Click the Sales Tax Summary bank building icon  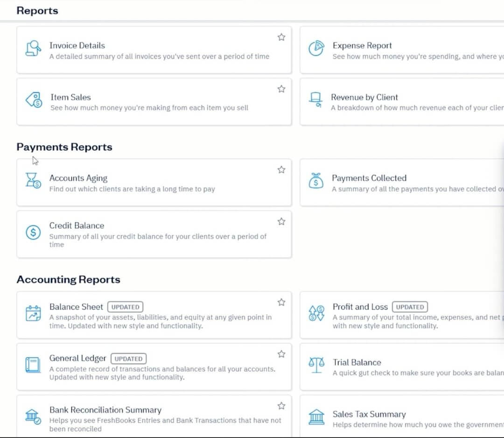click(316, 417)
